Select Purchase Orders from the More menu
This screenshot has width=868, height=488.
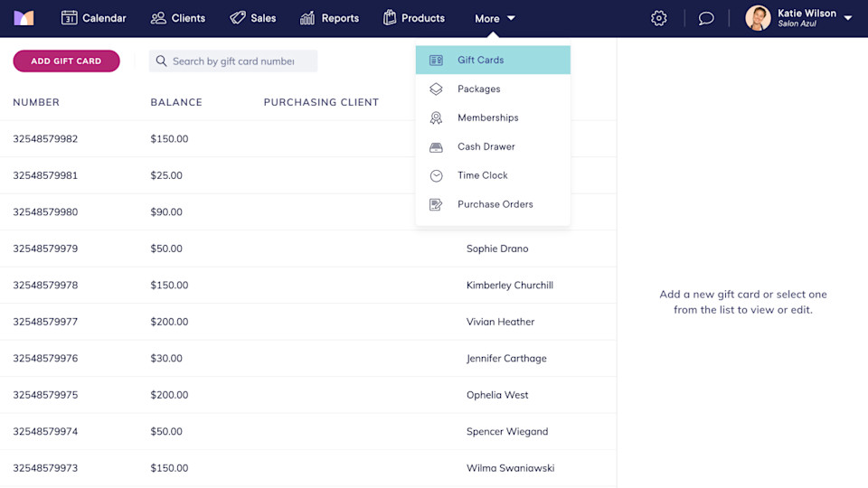click(493, 204)
